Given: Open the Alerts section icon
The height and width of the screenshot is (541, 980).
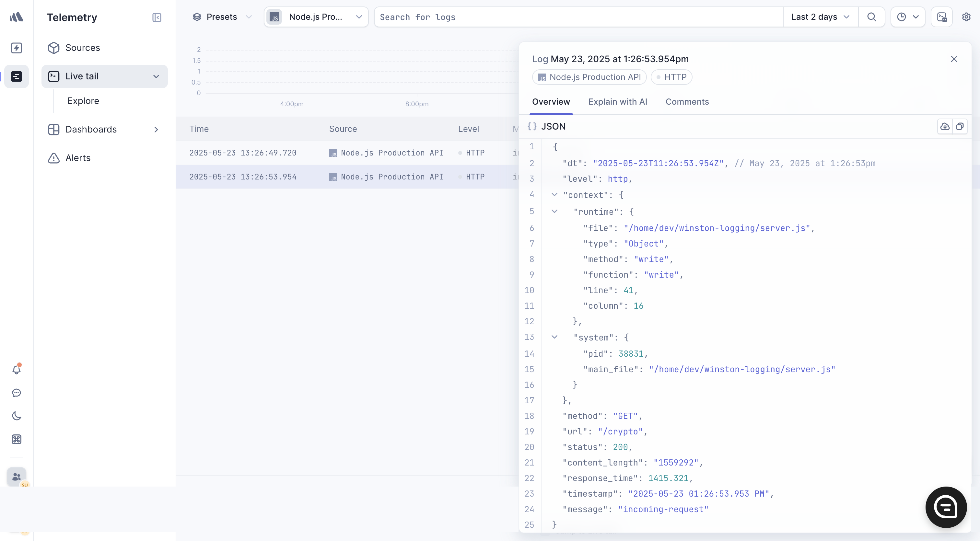Looking at the screenshot, I should pyautogui.click(x=54, y=158).
